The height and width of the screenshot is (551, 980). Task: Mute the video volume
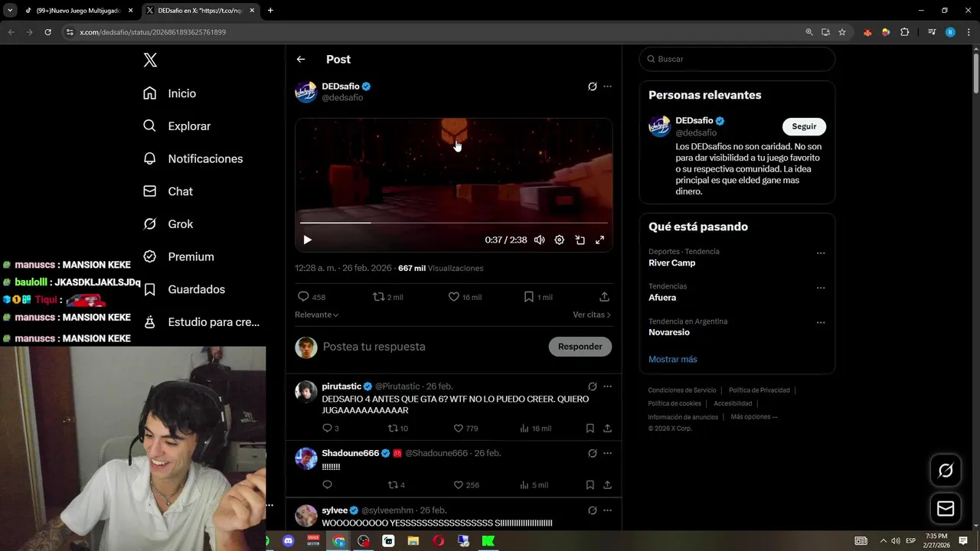click(x=540, y=240)
